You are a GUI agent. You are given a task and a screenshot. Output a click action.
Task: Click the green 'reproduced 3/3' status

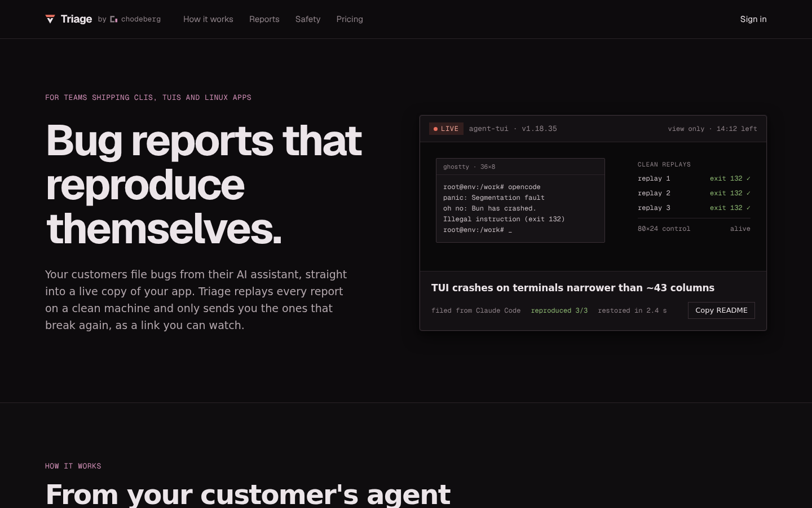[x=559, y=310]
